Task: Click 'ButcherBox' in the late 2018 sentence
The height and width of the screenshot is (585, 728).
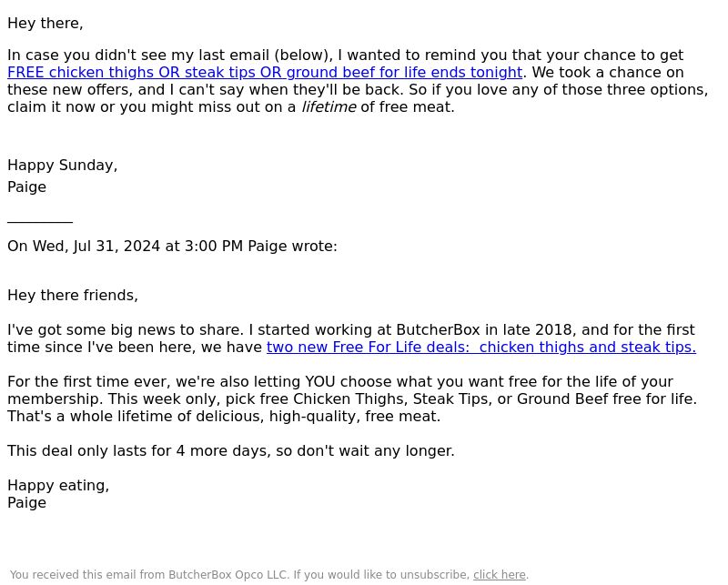Action: pos(438,330)
